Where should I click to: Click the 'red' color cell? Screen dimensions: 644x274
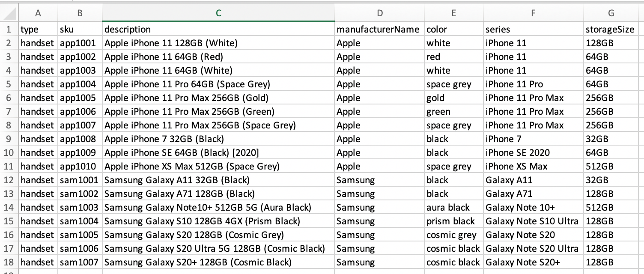[454, 57]
